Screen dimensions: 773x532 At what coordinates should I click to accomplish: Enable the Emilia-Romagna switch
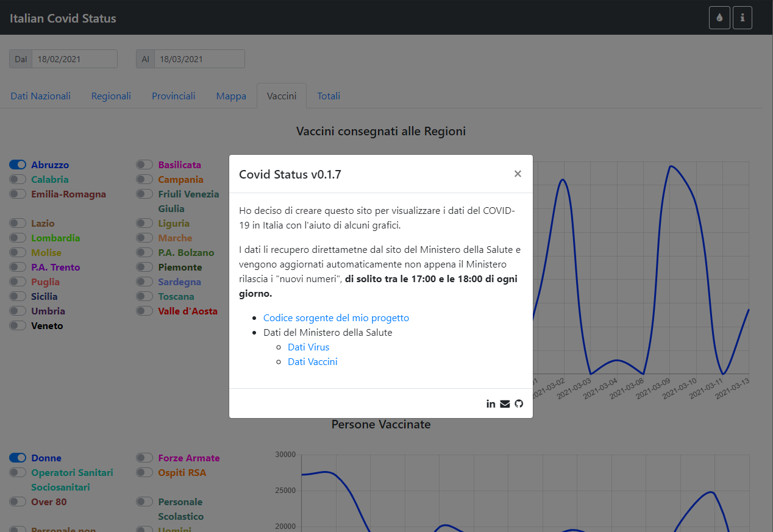pyautogui.click(x=18, y=194)
